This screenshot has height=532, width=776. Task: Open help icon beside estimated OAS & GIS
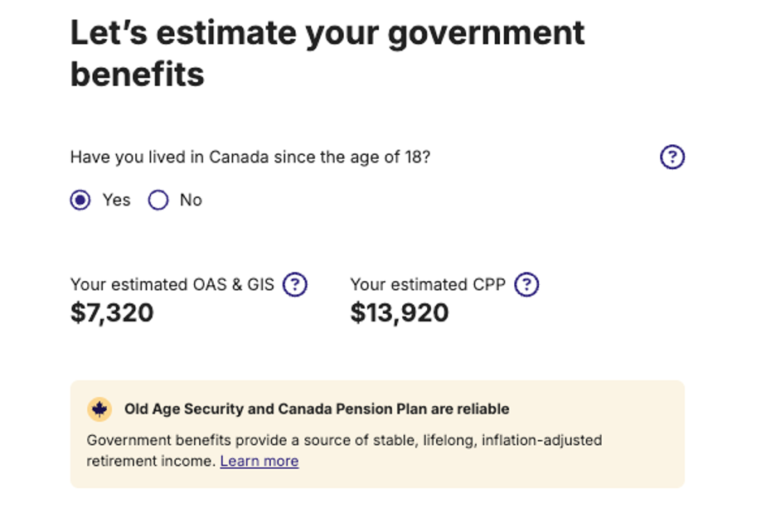click(295, 284)
